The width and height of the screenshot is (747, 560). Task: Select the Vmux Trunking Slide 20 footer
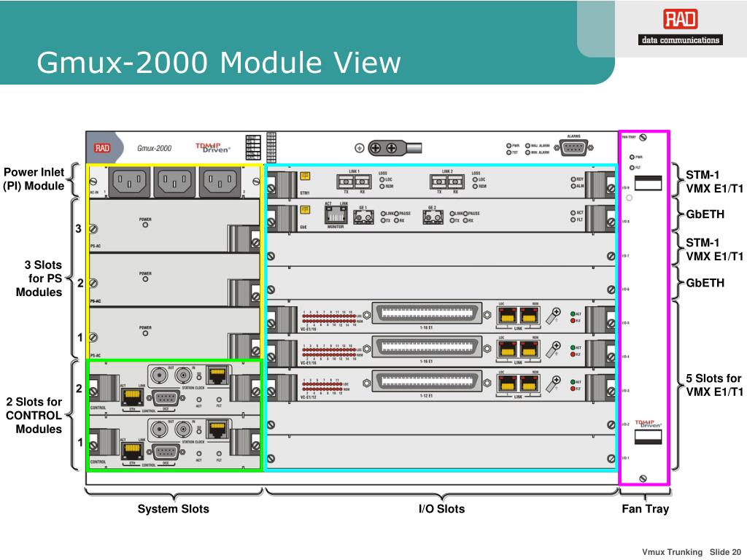[x=692, y=552]
